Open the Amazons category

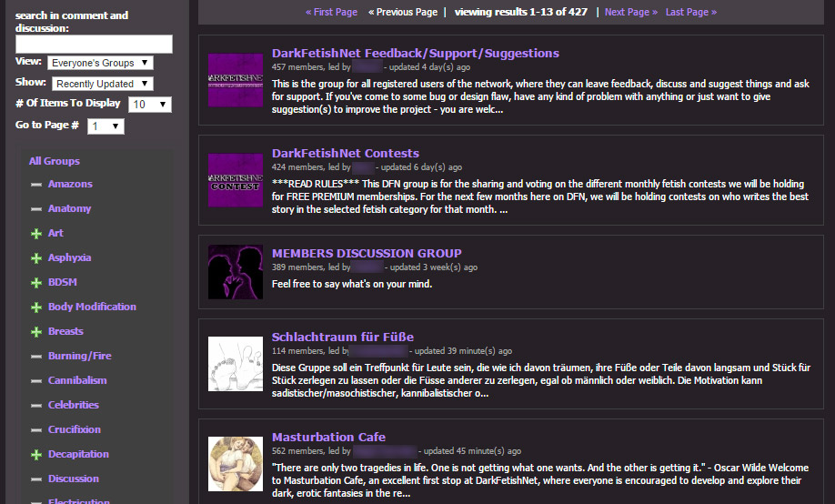point(70,184)
